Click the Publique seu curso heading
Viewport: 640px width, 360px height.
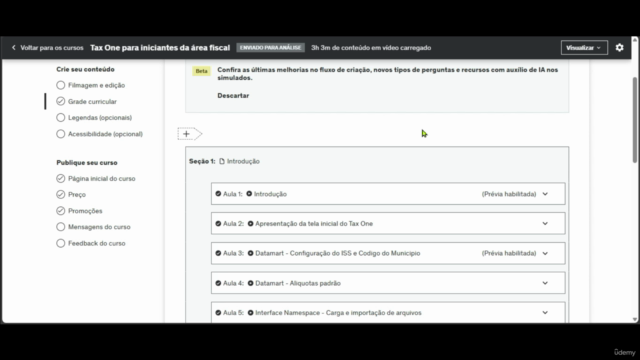pyautogui.click(x=87, y=162)
